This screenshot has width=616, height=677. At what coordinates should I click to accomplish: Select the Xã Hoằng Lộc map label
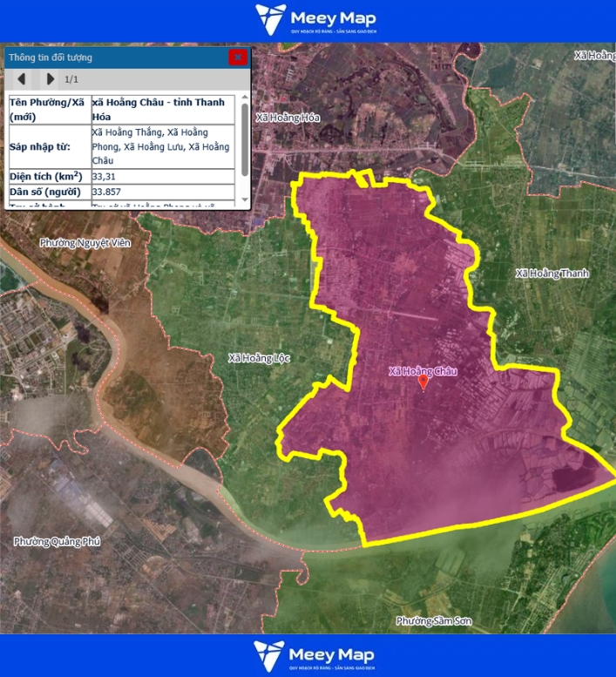click(259, 358)
